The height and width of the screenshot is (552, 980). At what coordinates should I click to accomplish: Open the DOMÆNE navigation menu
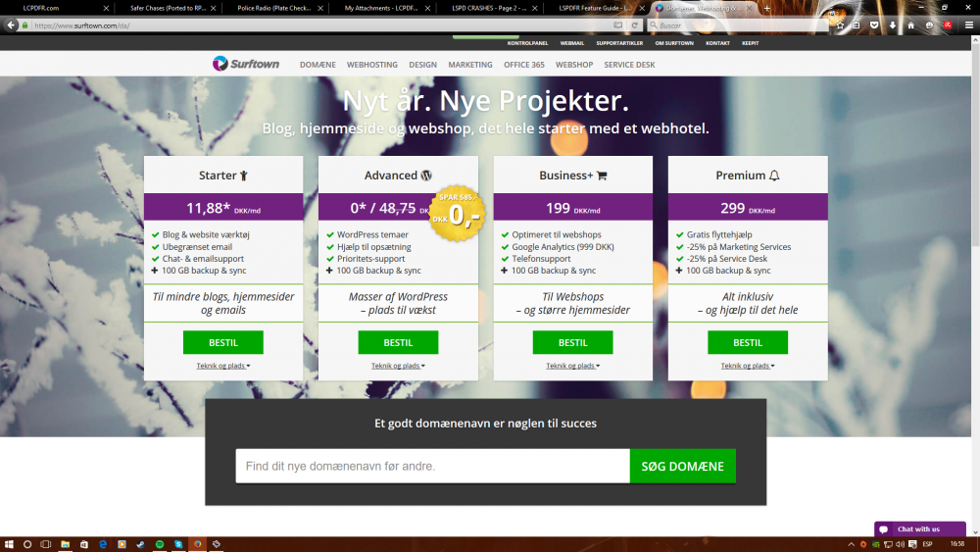pos(318,65)
